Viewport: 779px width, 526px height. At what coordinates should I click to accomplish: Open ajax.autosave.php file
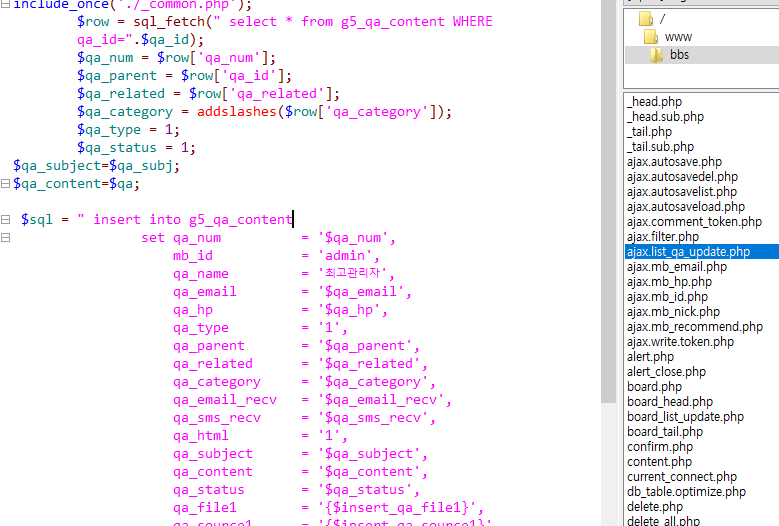tap(674, 162)
